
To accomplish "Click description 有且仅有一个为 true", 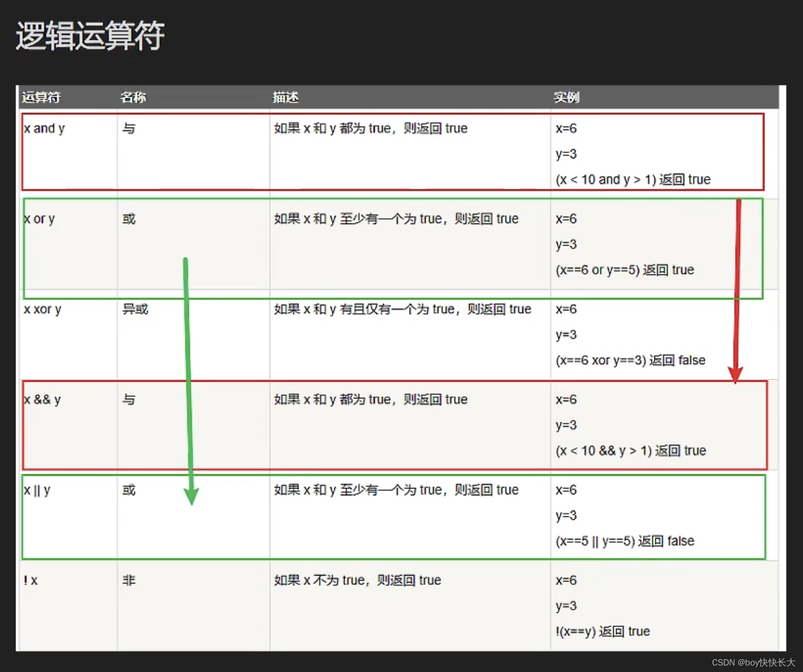I will point(403,309).
